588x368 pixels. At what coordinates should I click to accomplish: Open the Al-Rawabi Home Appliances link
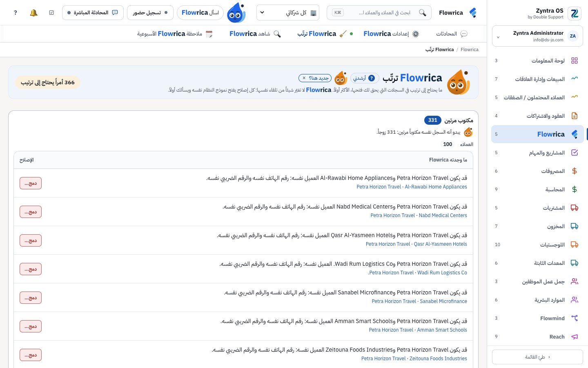click(436, 187)
